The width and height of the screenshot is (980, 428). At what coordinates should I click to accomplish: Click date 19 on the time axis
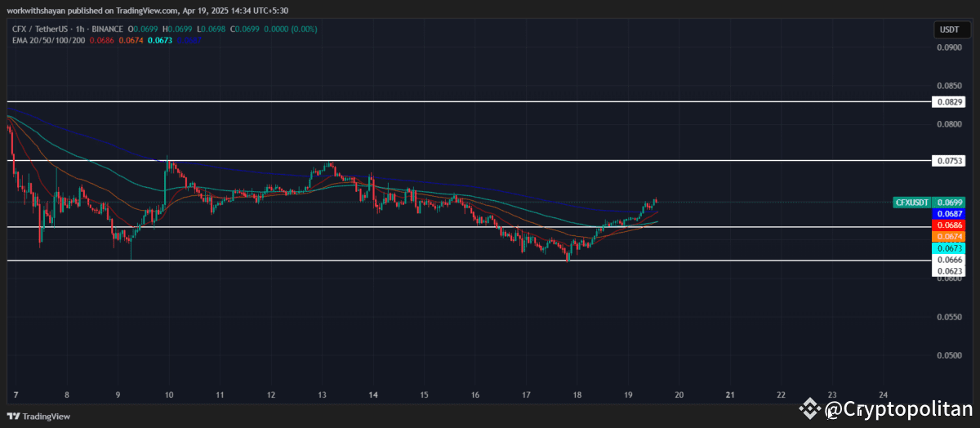point(628,394)
